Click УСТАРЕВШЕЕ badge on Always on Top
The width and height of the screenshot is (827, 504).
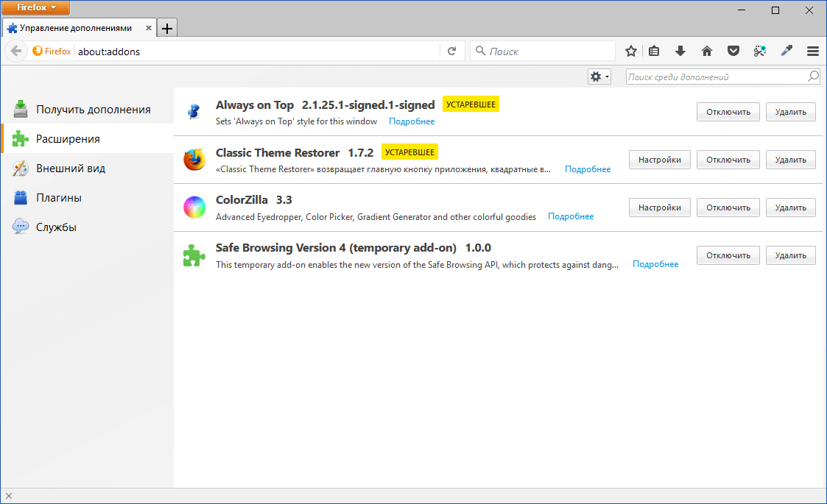pos(471,104)
